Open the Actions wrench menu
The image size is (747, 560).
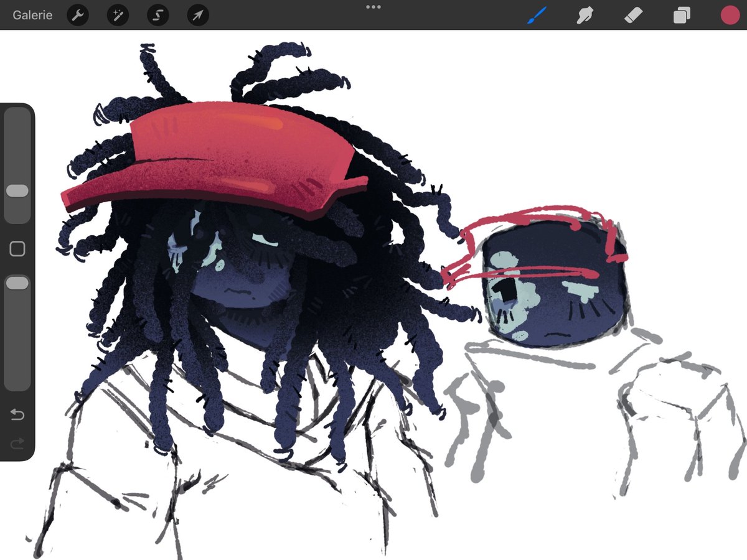(78, 15)
